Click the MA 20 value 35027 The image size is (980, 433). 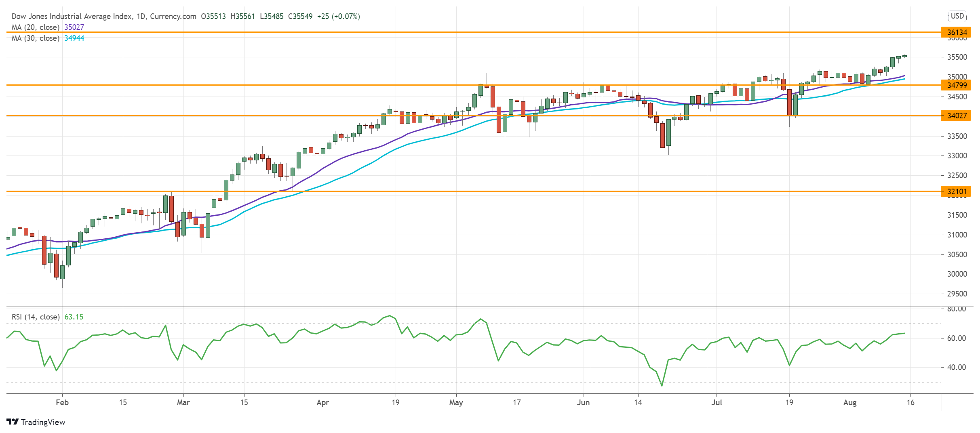74,27
